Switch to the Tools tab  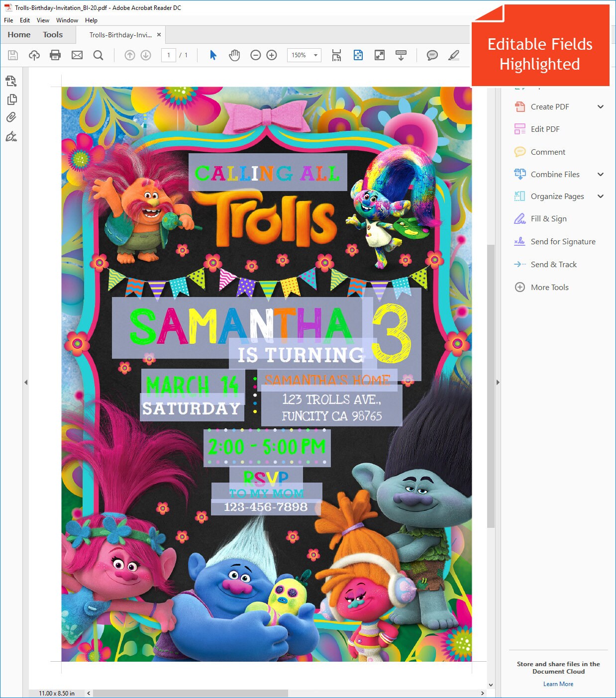click(52, 34)
